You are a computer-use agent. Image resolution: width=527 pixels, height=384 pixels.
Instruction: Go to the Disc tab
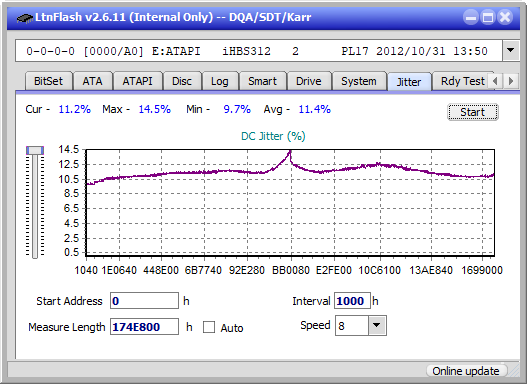182,81
